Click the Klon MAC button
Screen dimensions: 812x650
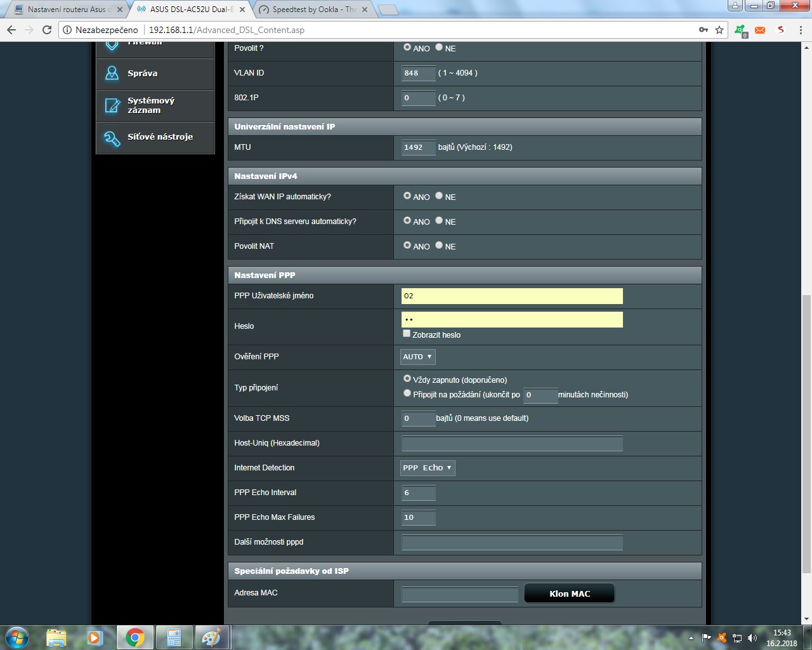[x=570, y=594]
